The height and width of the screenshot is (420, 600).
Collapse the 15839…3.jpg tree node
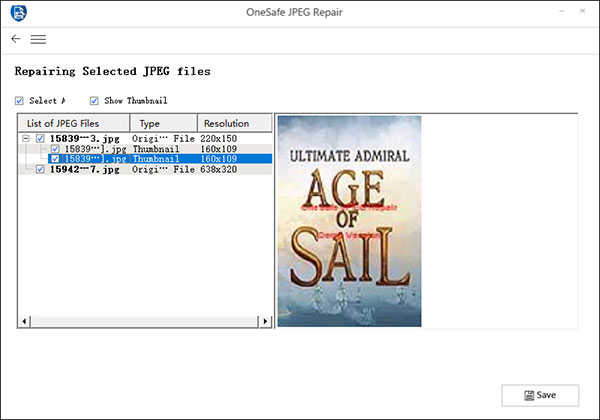click(26, 138)
